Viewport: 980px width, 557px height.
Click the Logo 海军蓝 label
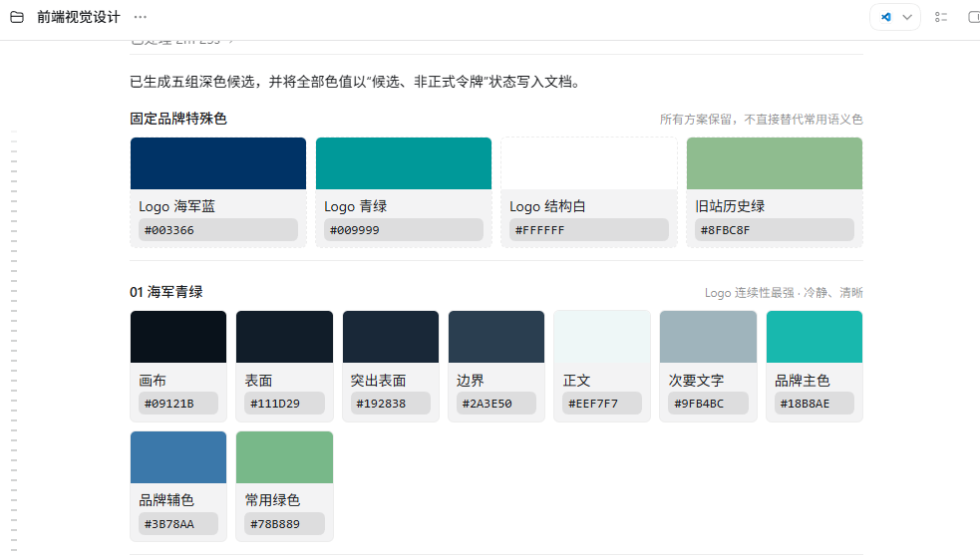(x=176, y=206)
